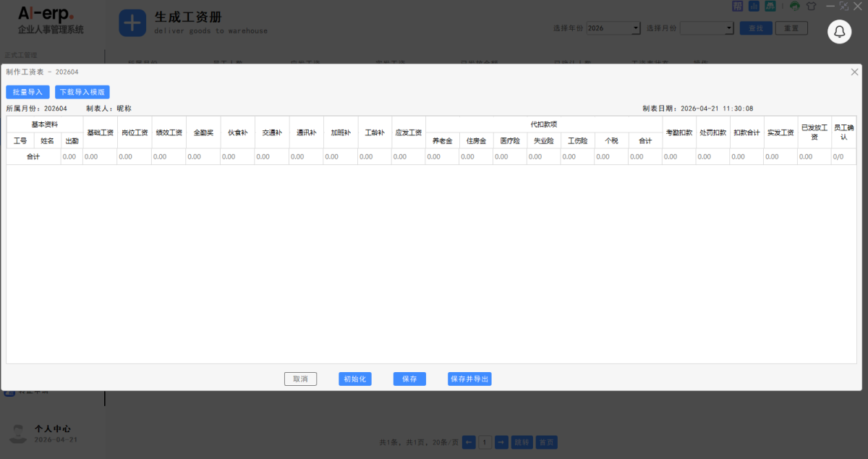
Task: Click the user avatar at 个人中心
Action: pyautogui.click(x=17, y=433)
